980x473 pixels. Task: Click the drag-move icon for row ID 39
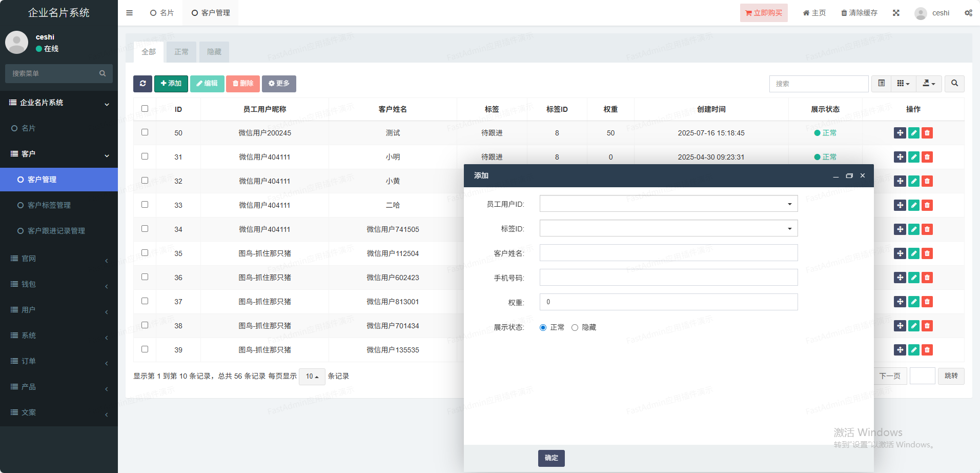tap(900, 350)
